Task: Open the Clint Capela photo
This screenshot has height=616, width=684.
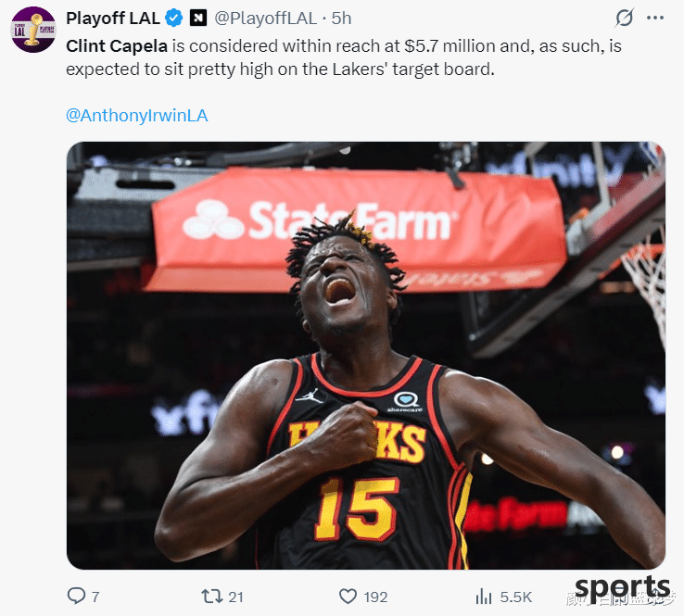Action: (x=365, y=356)
